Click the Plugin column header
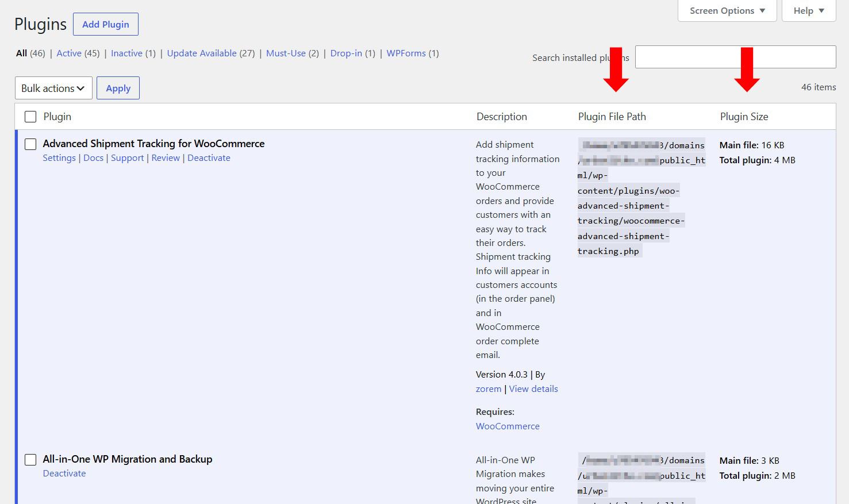This screenshot has width=849, height=504. tap(57, 117)
